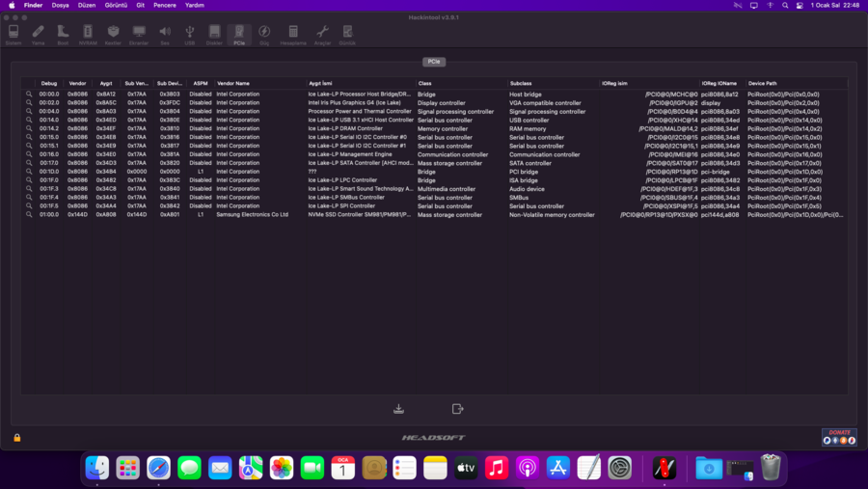Select 'Non-Volatile memory controller' cell
This screenshot has height=489, width=868.
(552, 214)
